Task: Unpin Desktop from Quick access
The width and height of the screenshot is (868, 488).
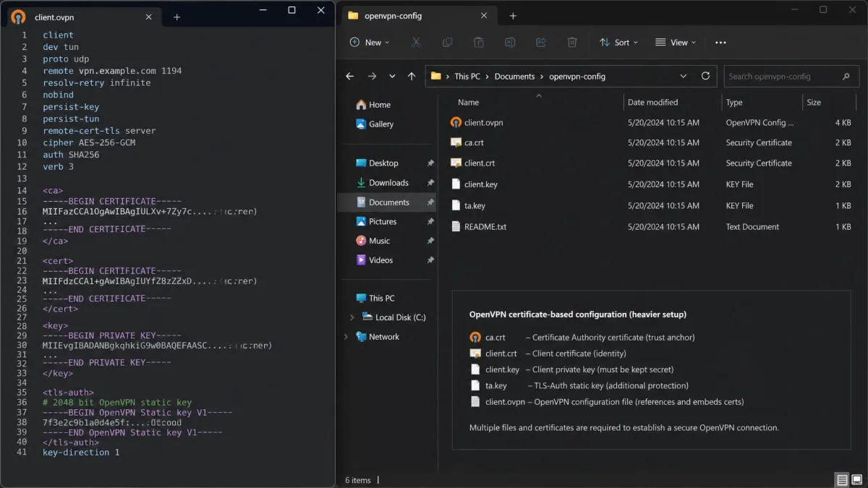Action: pos(430,163)
